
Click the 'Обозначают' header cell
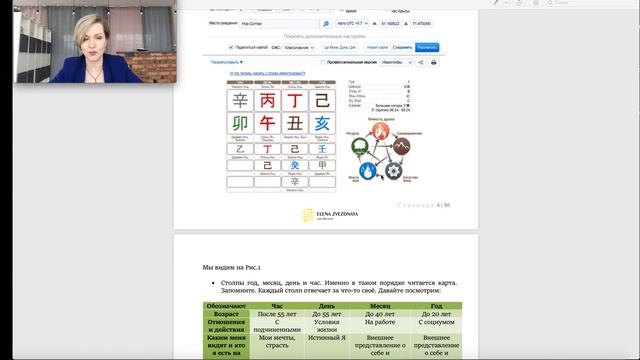point(226,306)
